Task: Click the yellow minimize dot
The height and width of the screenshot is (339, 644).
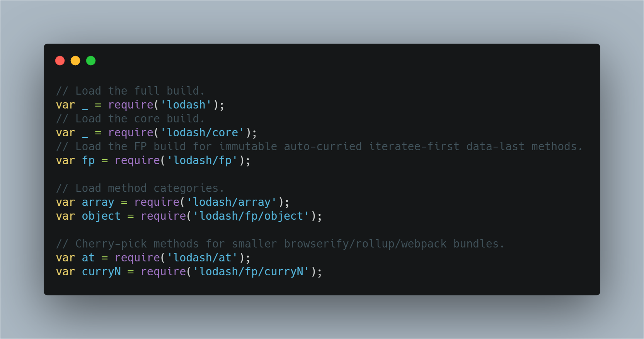Action: point(75,61)
